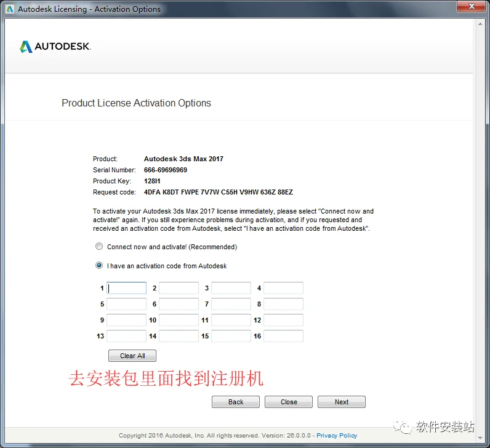
Task: Click activation code field 16
Action: pos(283,336)
